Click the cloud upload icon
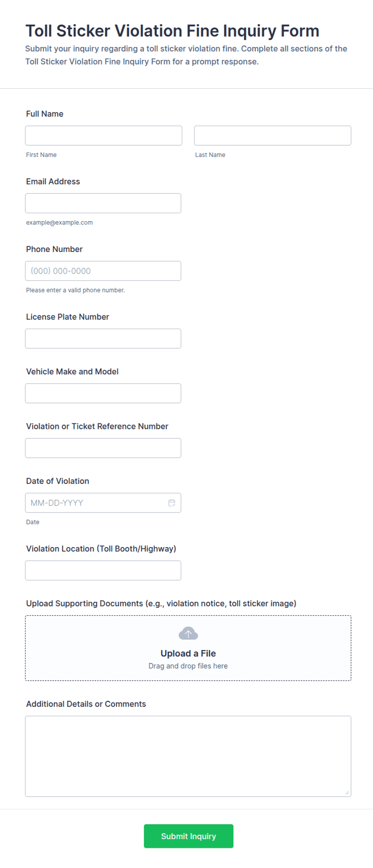 click(x=188, y=633)
